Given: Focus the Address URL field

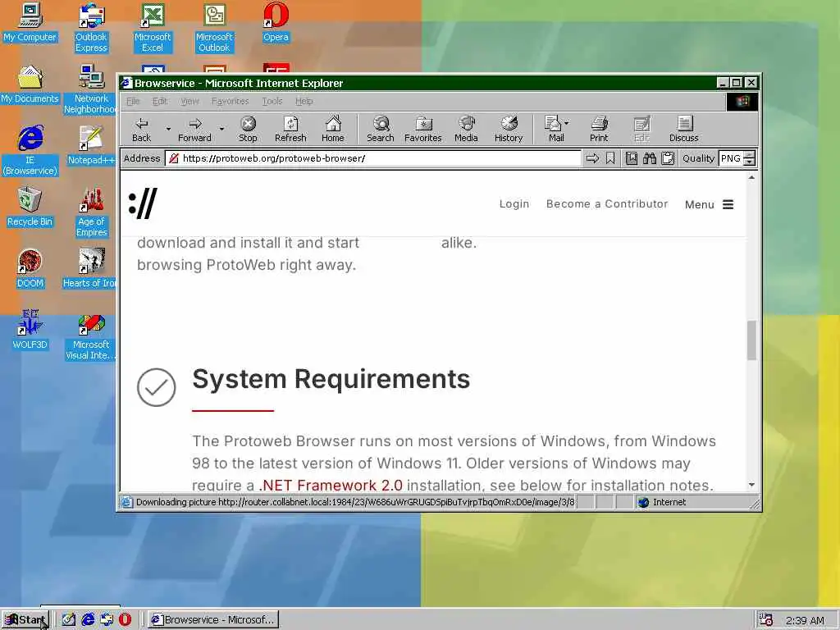Looking at the screenshot, I should pyautogui.click(x=373, y=158).
